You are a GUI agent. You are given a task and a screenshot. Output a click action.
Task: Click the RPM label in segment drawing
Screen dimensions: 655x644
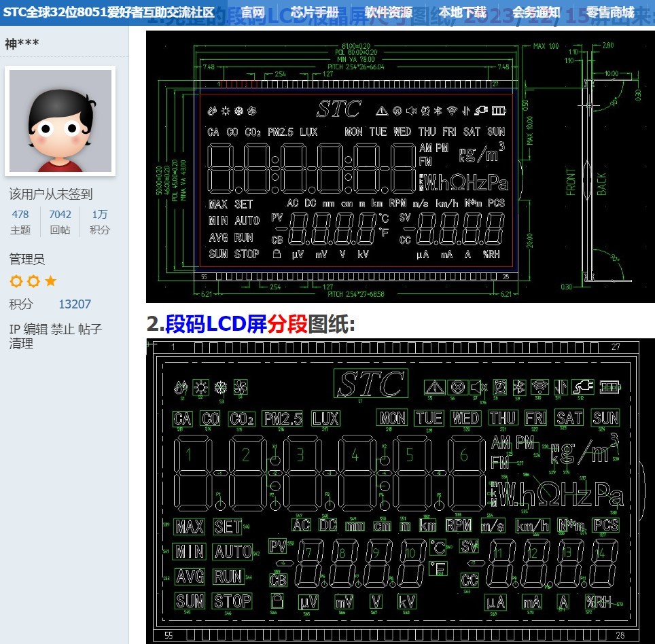tap(459, 525)
